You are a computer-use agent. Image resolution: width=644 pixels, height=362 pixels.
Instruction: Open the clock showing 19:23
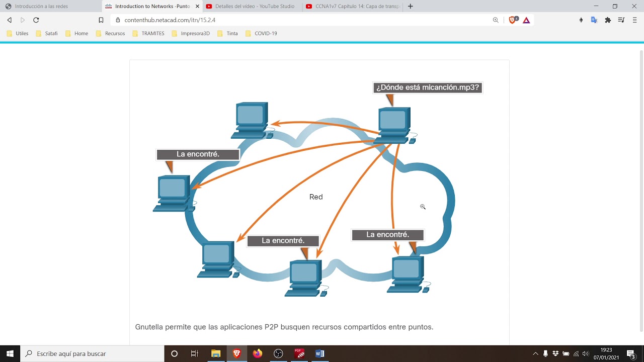tap(606, 353)
